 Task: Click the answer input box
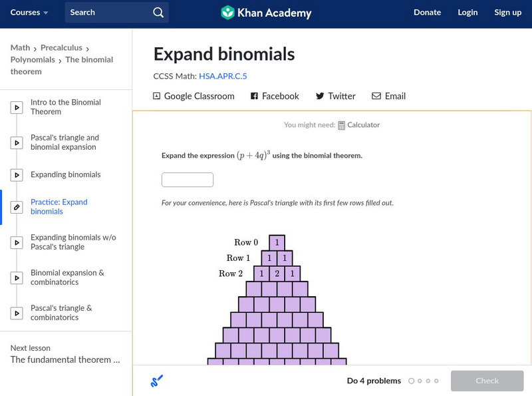pos(188,180)
